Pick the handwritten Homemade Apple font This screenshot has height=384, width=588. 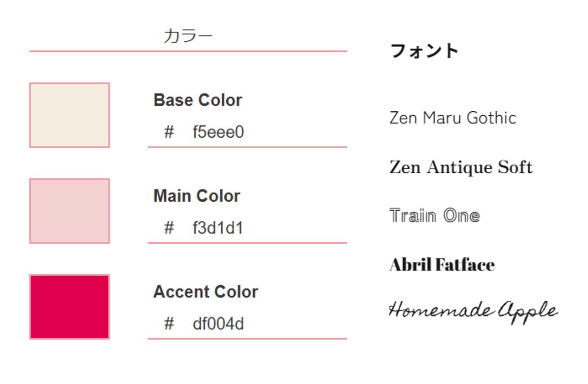click(x=473, y=311)
